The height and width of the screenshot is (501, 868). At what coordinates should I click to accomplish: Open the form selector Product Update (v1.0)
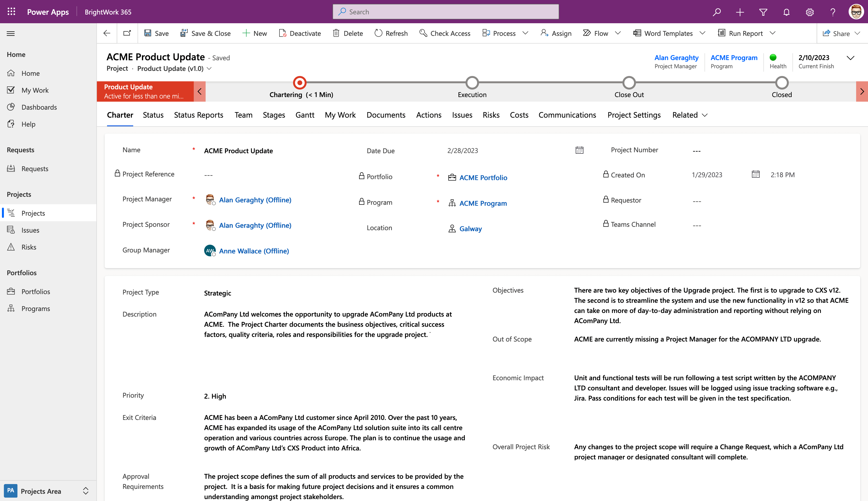tap(174, 68)
